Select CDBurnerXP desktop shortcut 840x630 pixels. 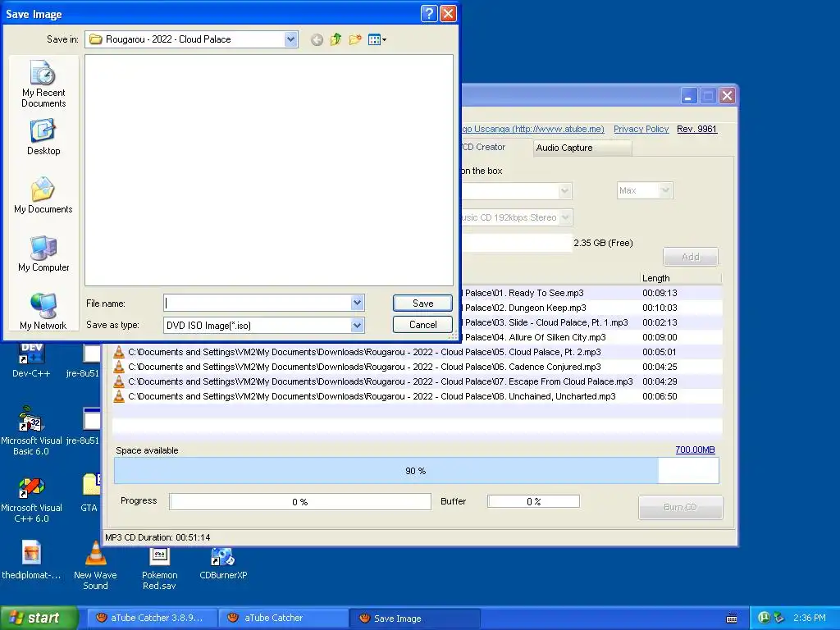tap(223, 563)
